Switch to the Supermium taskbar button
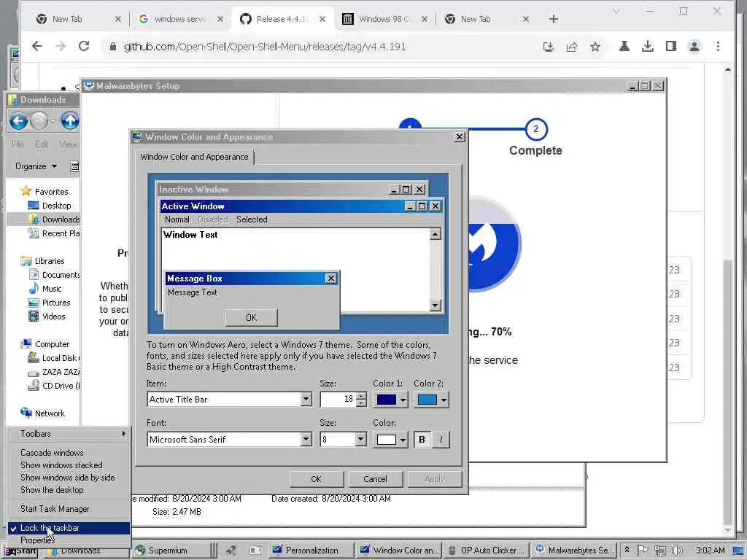 click(168, 550)
